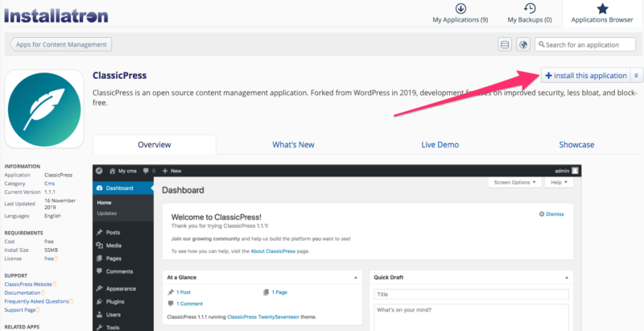Focus the Quick Draft Title field
Image resolution: width=644 pixels, height=331 pixels.
471,295
